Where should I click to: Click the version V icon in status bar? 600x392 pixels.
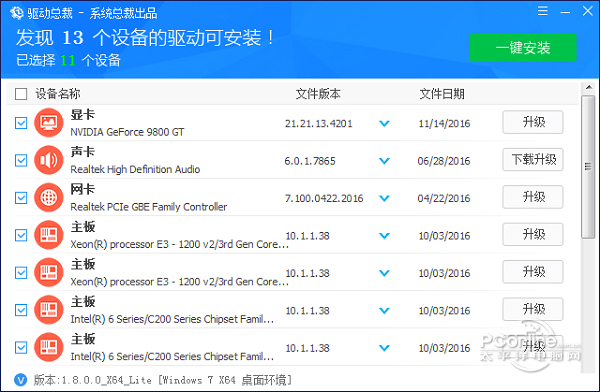20,380
